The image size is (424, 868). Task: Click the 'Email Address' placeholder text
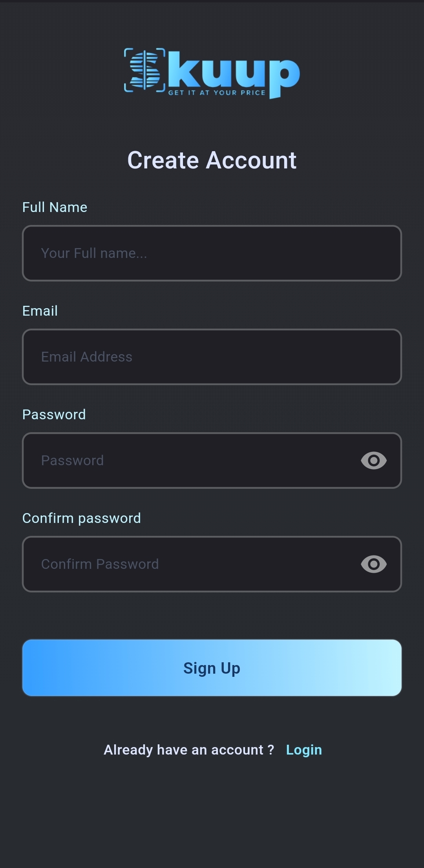(x=87, y=357)
